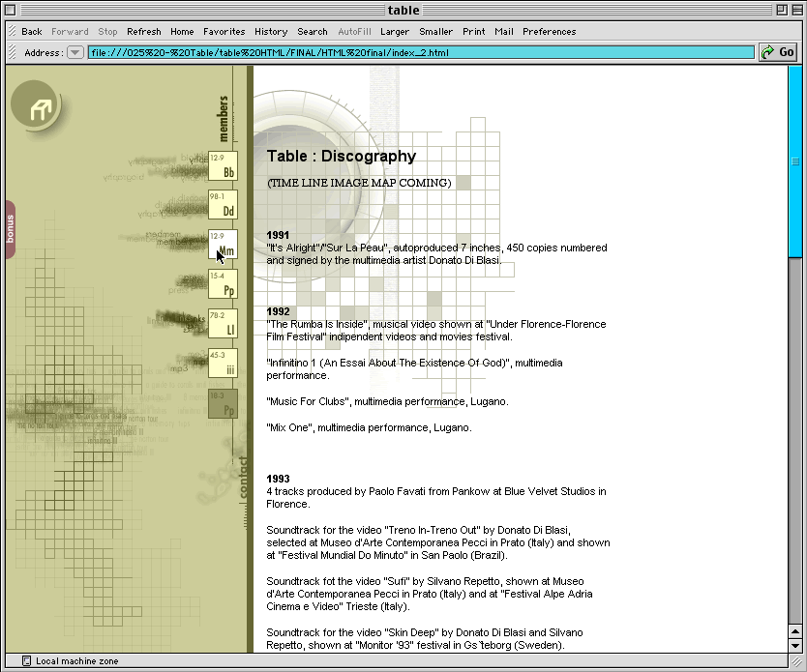The width and height of the screenshot is (807, 672).
Task: Make text Larger via toolbar
Action: click(x=395, y=31)
